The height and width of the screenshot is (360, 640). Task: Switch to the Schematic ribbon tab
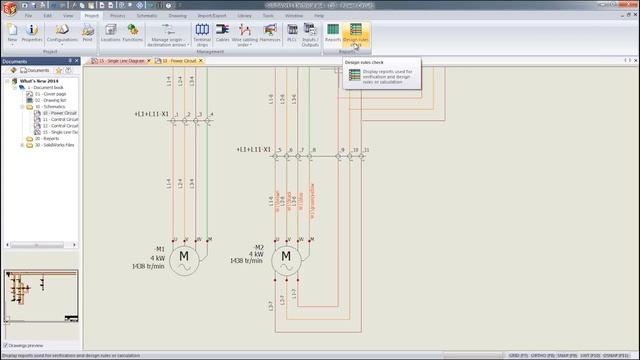pos(147,16)
